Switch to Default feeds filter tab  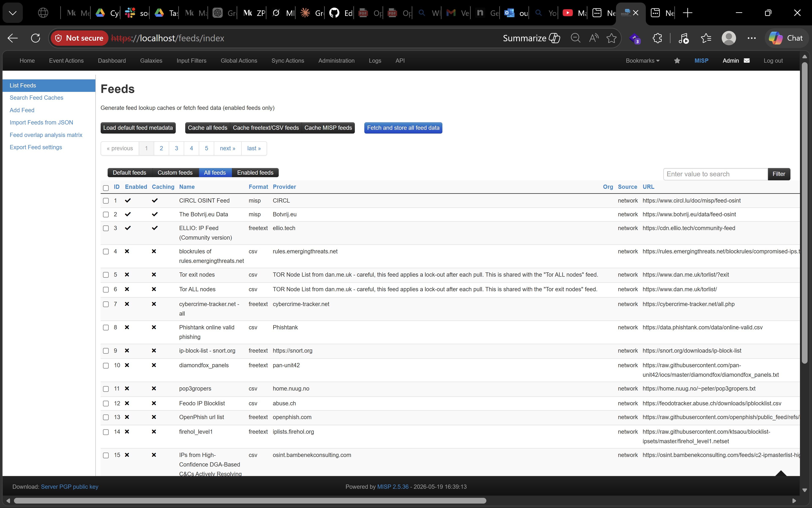tap(129, 173)
